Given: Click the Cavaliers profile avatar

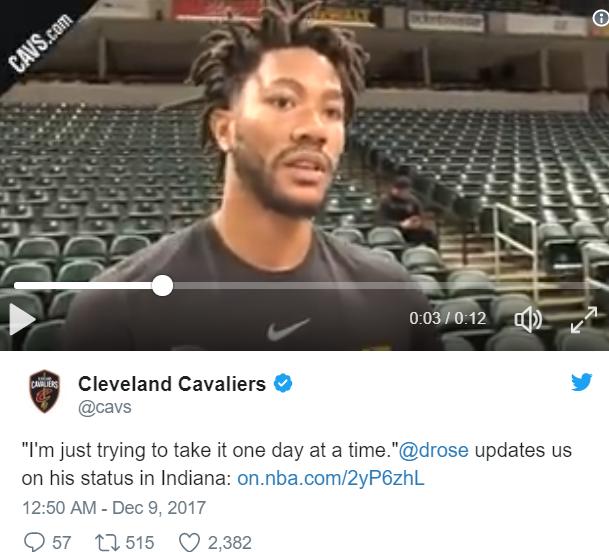Looking at the screenshot, I should [x=45, y=391].
